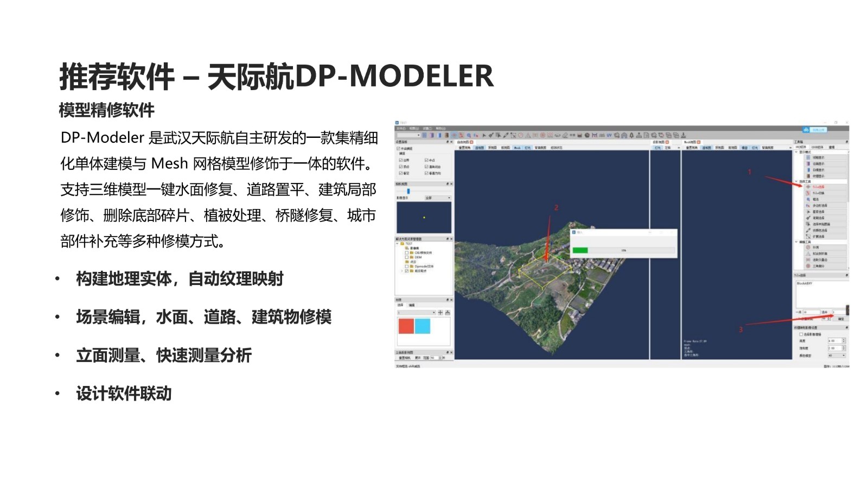Viewport: 868px width, 488px height.
Task: Click the Tile选择 tool in the toolbox
Action: (818, 187)
